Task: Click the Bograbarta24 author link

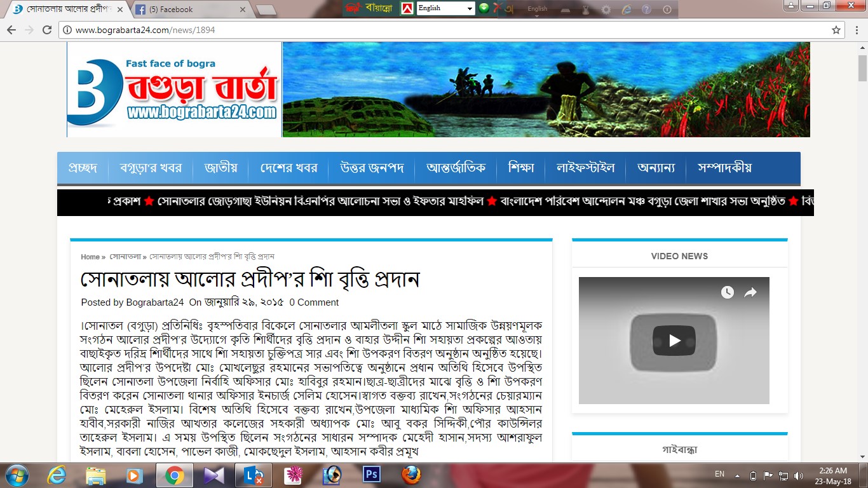Action: click(154, 302)
